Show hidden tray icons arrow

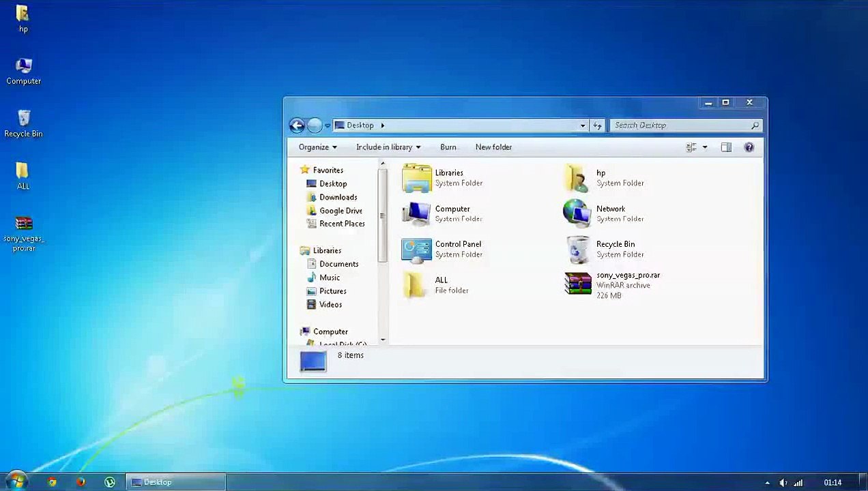point(767,483)
